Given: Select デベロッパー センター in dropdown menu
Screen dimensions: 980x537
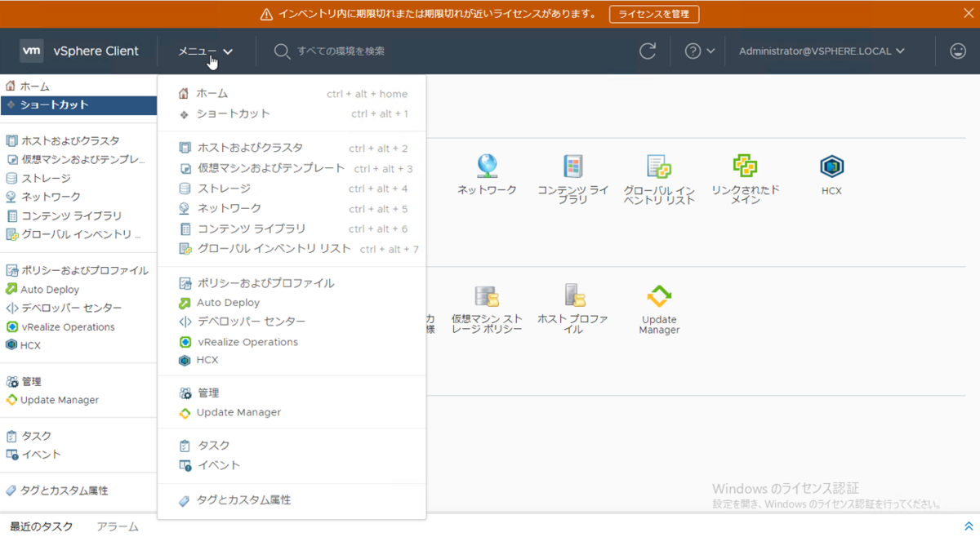Looking at the screenshot, I should 292,322.
